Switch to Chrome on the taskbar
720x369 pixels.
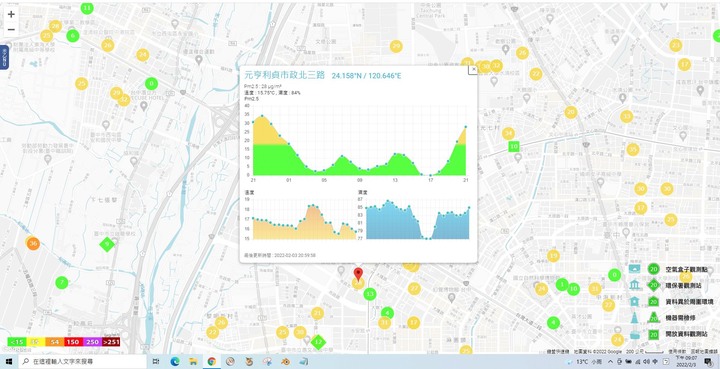[x=211, y=362]
